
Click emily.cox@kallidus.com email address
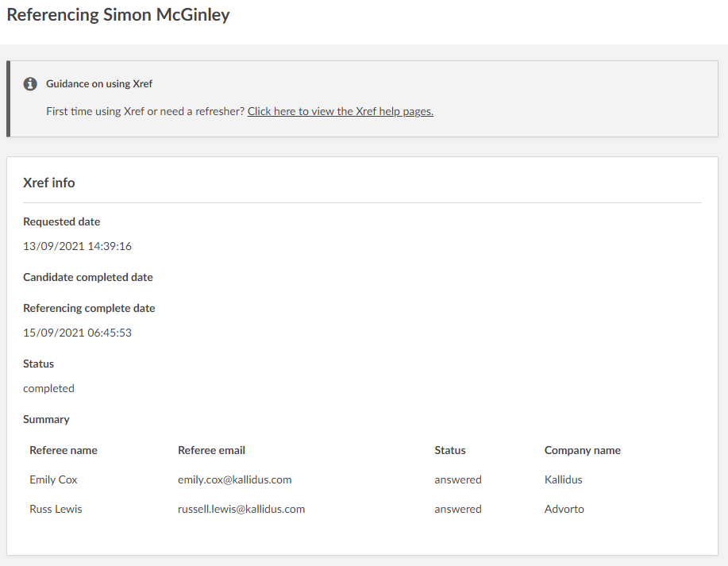pyautogui.click(x=234, y=479)
